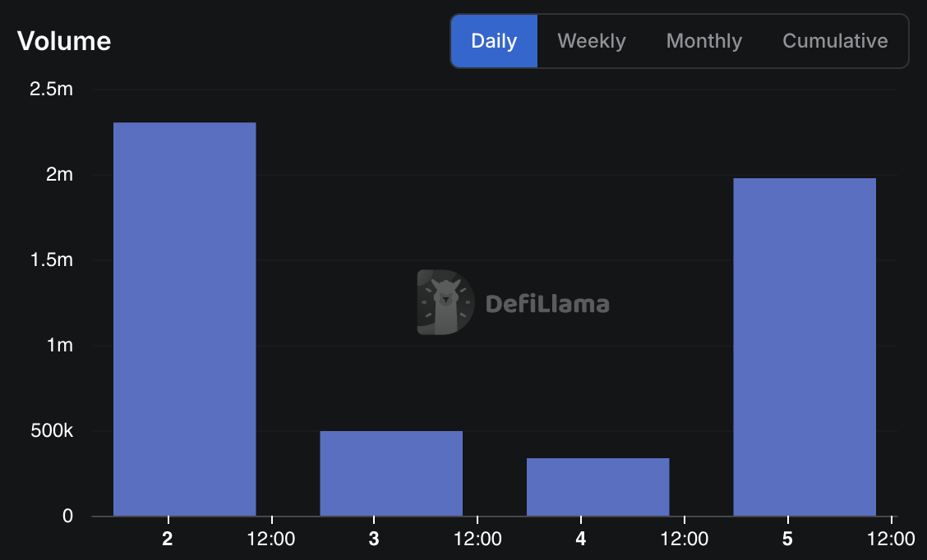The image size is (927, 560).
Task: Select the x-axis date label 3
Action: (x=374, y=539)
